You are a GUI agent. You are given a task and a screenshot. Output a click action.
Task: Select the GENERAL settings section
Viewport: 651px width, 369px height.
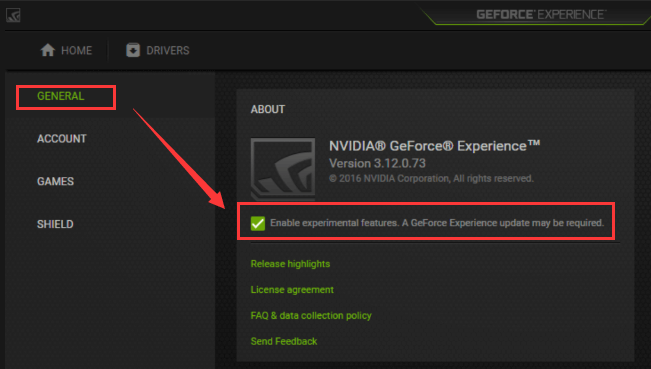point(61,96)
